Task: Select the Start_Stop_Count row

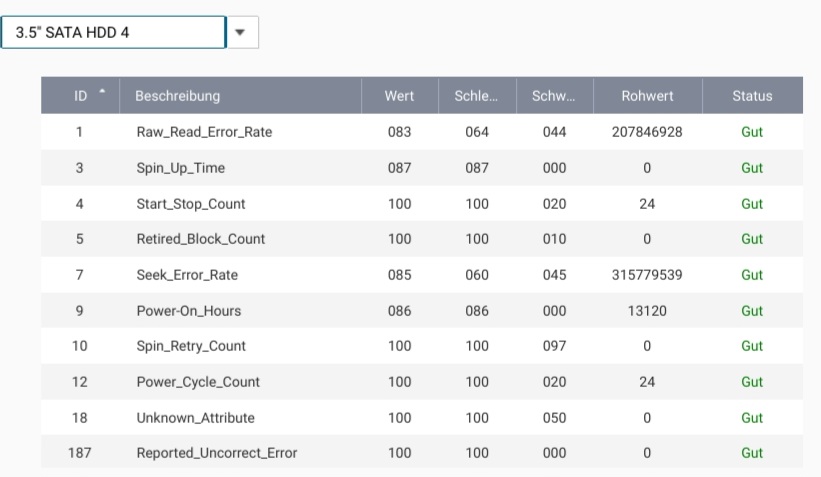Action: pyautogui.click(x=191, y=204)
